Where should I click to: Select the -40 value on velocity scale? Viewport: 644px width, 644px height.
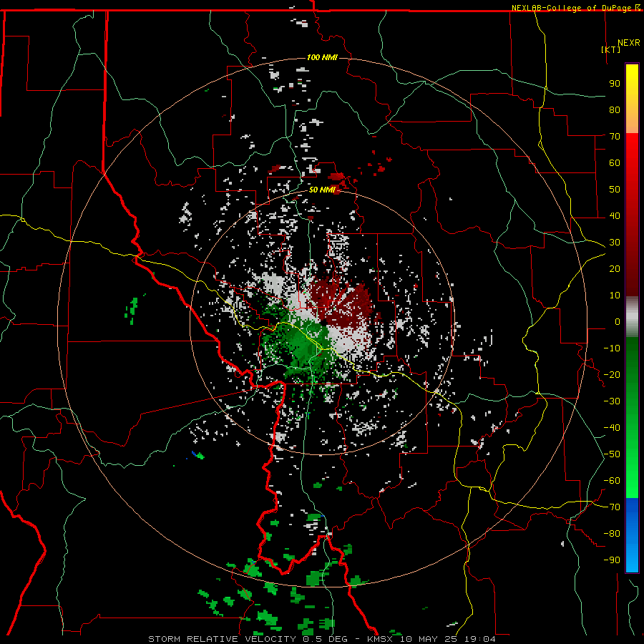[612, 428]
